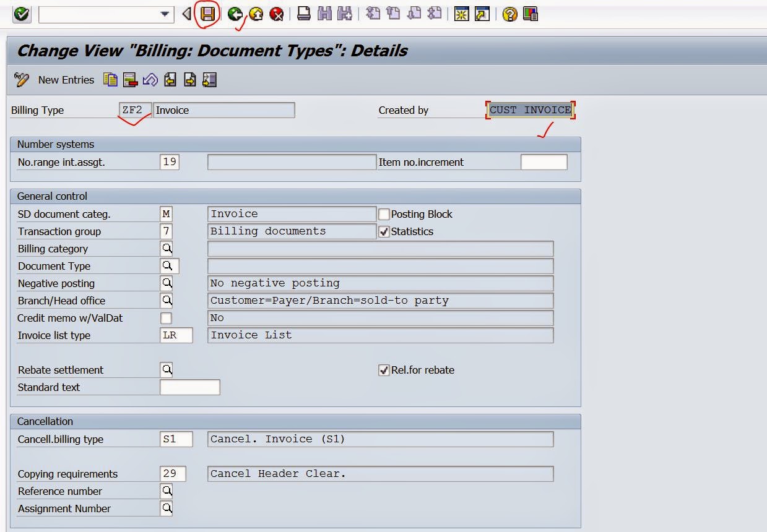Click the green Back arrow icon
767x532 pixels.
235,14
